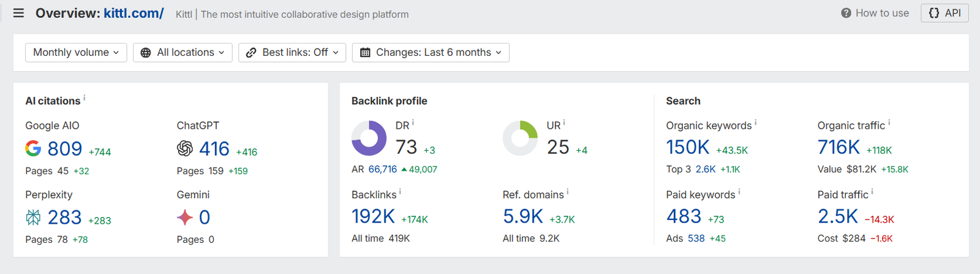Click the +43.5K organic keywords change
This screenshot has width=980, height=274.
pos(732,150)
